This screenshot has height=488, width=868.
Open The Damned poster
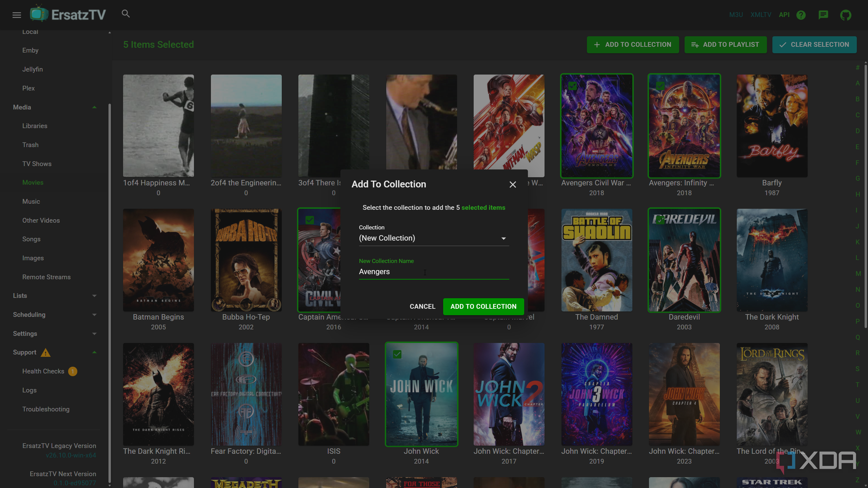[x=597, y=260]
